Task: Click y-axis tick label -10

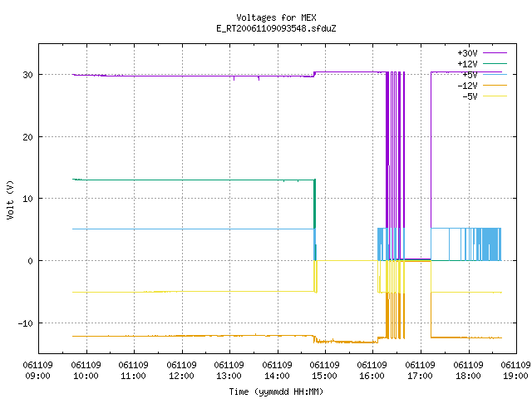Action: click(x=26, y=323)
